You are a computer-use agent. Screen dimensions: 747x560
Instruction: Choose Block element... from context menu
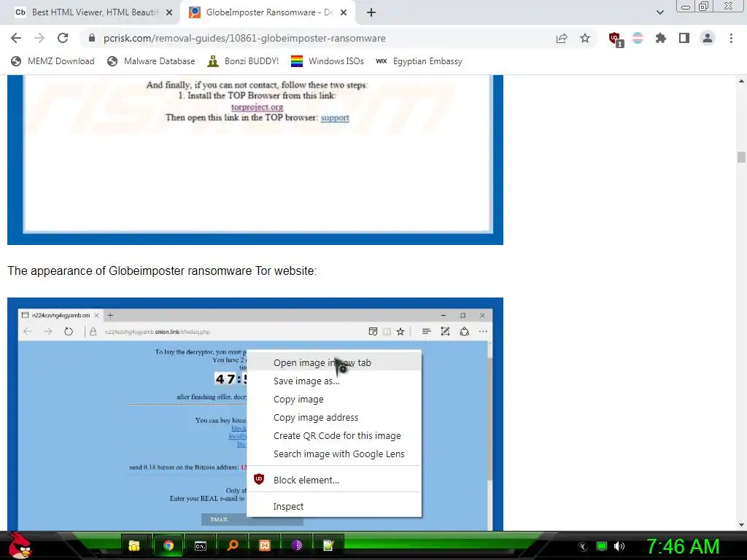click(334, 480)
